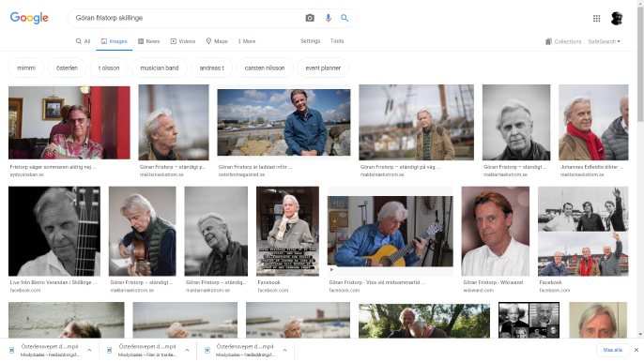The width and height of the screenshot is (644, 362).
Task: Filter by the carsten nilsson chip
Action: (265, 68)
